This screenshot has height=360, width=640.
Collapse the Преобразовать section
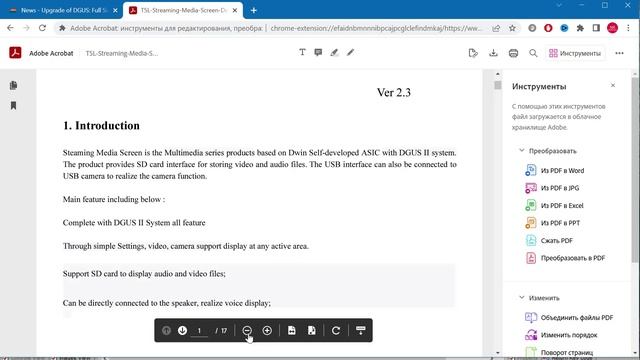tap(522, 151)
